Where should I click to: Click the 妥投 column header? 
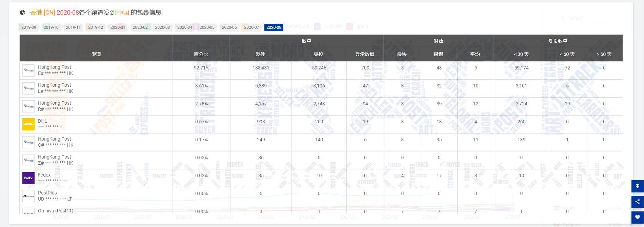[x=318, y=54]
